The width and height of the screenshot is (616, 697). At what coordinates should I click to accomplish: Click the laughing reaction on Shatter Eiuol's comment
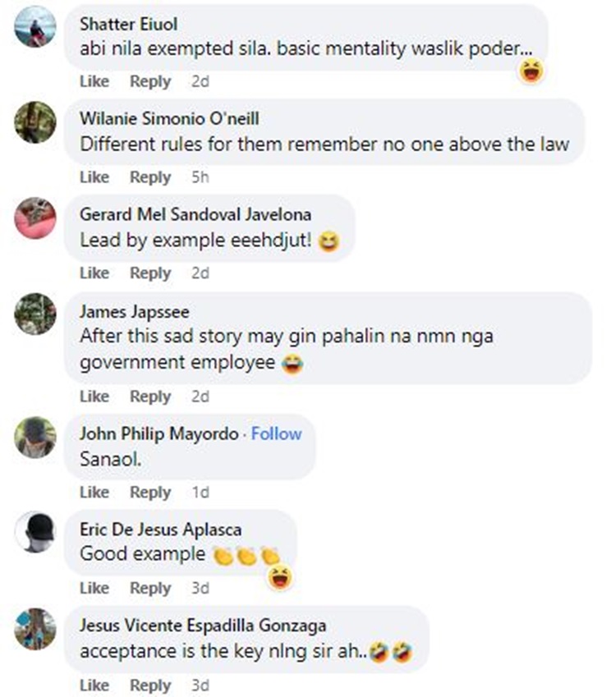pos(531,71)
